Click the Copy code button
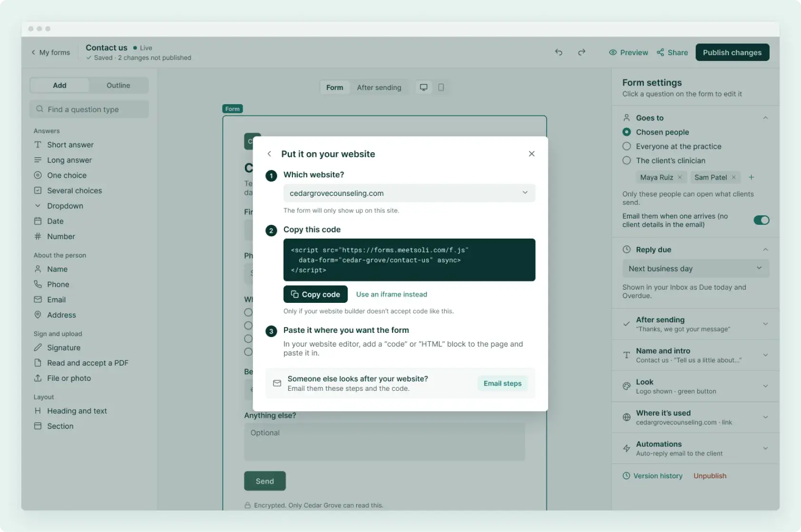 315,294
